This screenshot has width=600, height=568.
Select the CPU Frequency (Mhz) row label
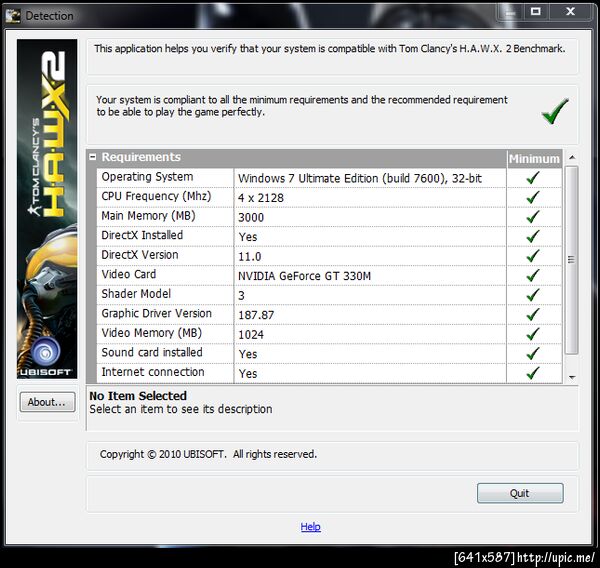coord(156,196)
